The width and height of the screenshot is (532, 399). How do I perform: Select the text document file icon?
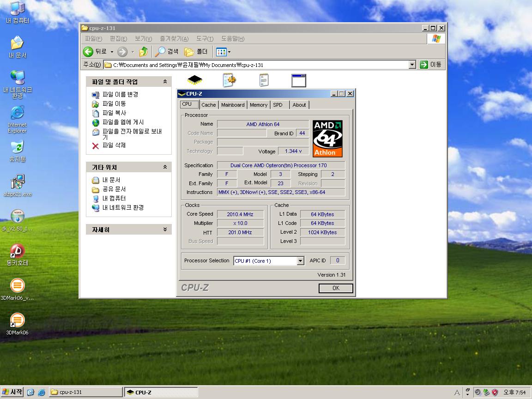point(264,80)
